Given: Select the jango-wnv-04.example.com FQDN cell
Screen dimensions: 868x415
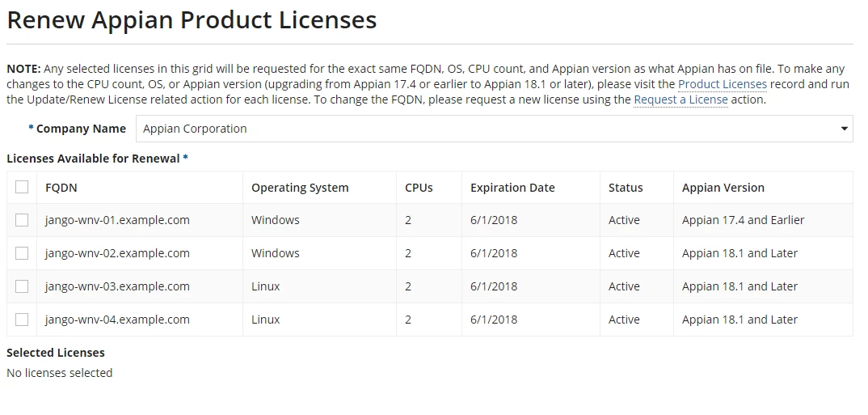Looking at the screenshot, I should (117, 320).
